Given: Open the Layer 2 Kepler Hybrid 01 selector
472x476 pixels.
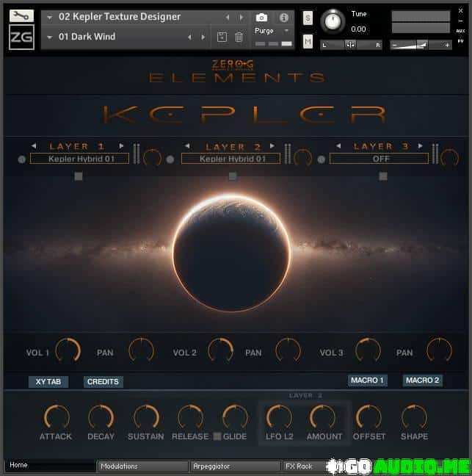Looking at the screenshot, I should click(230, 159).
